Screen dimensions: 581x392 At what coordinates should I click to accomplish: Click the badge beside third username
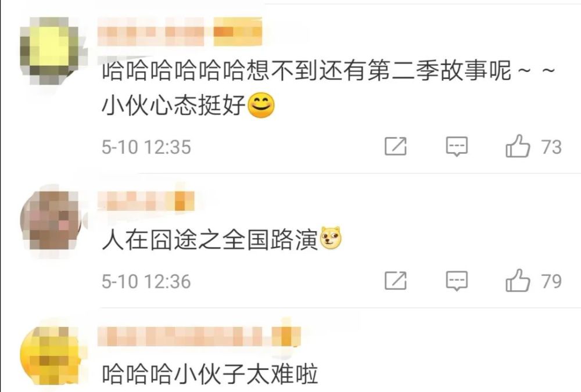[x=286, y=336]
